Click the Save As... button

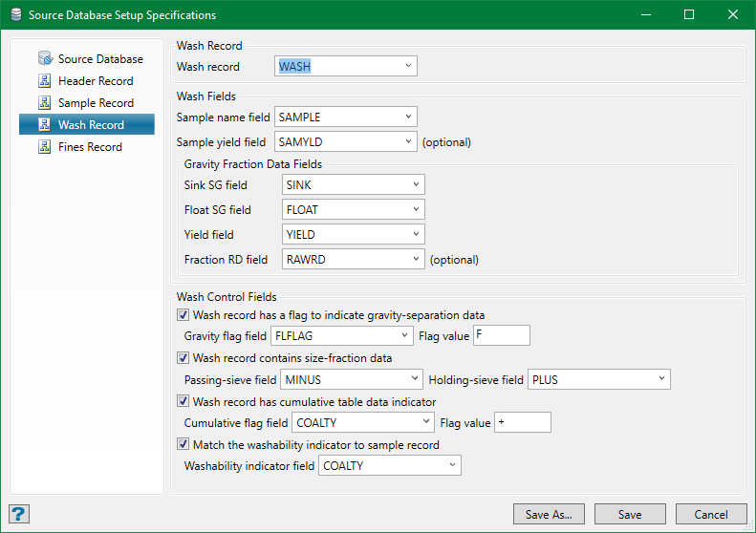549,515
